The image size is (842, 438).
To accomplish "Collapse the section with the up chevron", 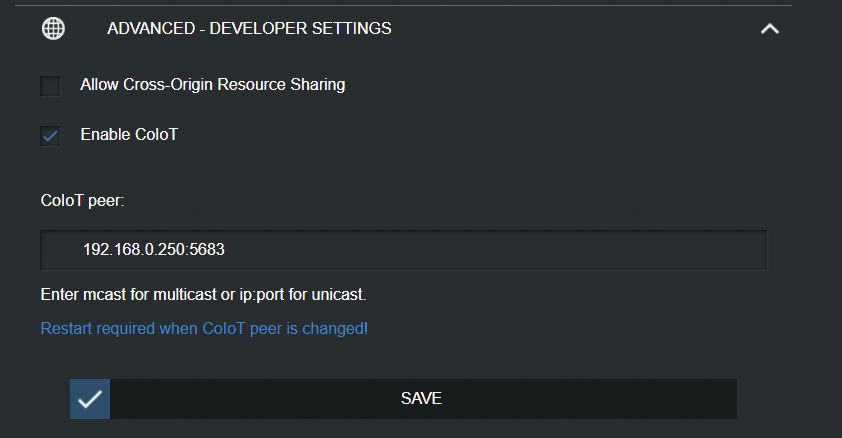I will [769, 29].
